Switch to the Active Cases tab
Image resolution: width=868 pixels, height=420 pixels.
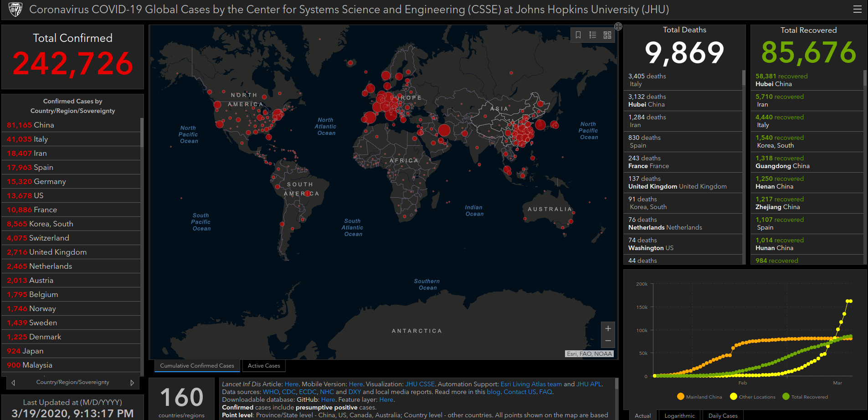pos(264,366)
